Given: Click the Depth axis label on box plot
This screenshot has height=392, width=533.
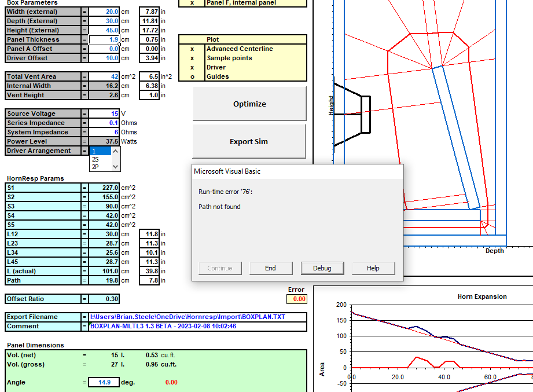Looking at the screenshot, I should pyautogui.click(x=494, y=251).
